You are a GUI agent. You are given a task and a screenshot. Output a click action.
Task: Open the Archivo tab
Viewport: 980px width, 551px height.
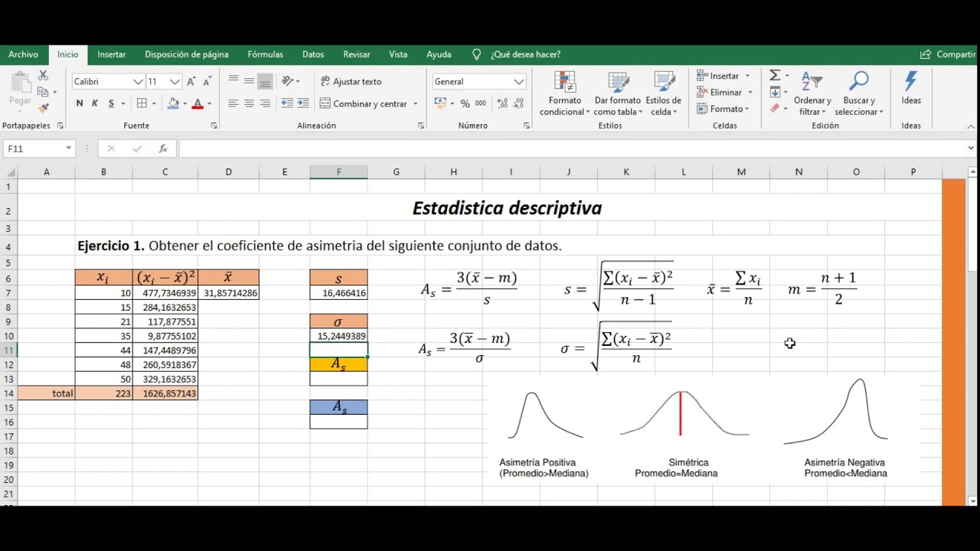click(23, 54)
